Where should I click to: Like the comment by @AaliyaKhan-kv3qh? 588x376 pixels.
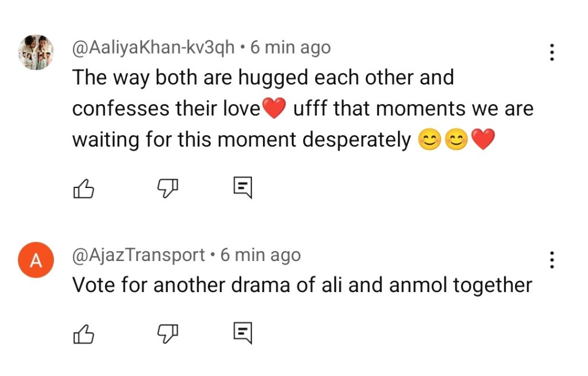click(83, 187)
